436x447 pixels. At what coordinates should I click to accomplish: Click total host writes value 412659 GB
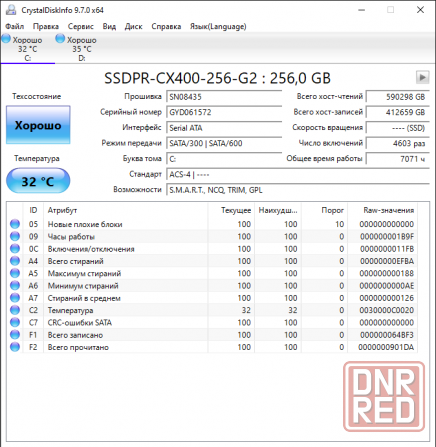coord(398,112)
